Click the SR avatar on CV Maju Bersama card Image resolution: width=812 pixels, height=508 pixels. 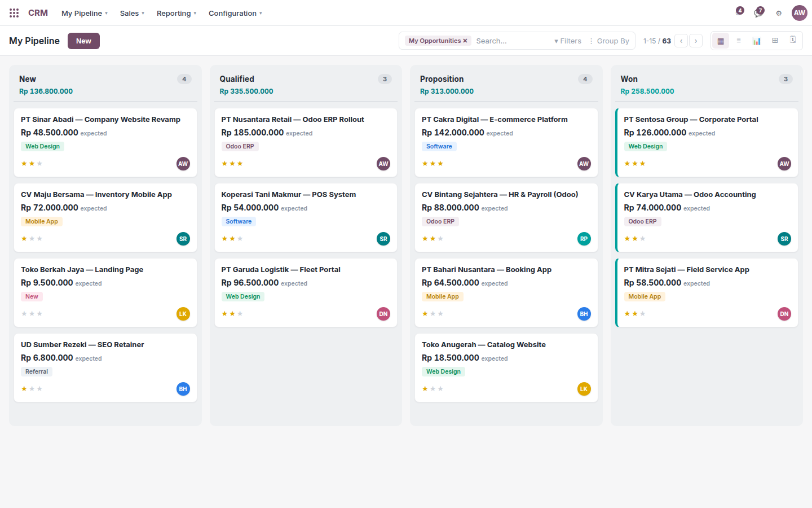pyautogui.click(x=183, y=239)
